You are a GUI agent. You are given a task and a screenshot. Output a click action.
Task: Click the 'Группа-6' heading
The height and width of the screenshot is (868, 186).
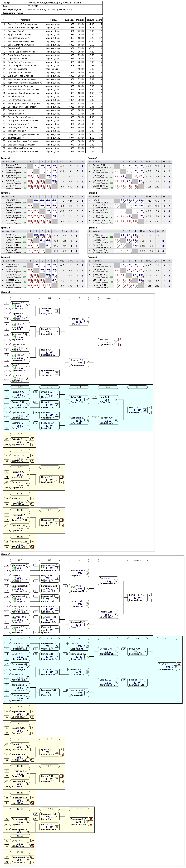pos(92,228)
